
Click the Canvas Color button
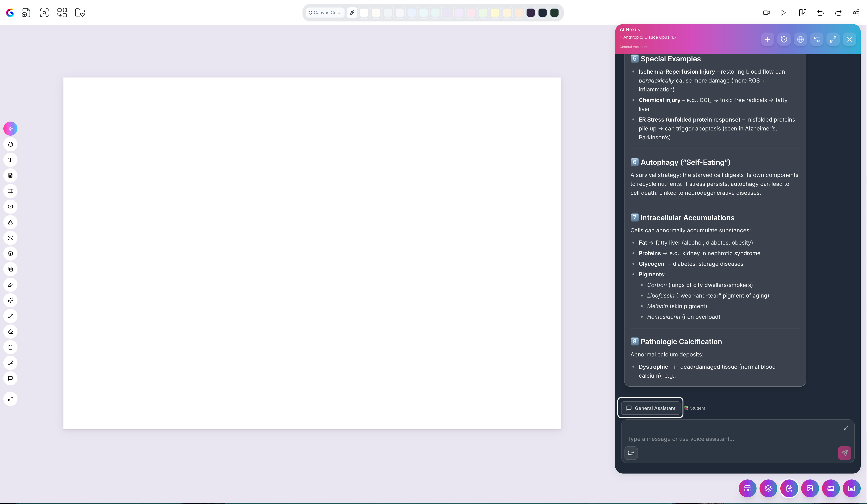pos(325,13)
